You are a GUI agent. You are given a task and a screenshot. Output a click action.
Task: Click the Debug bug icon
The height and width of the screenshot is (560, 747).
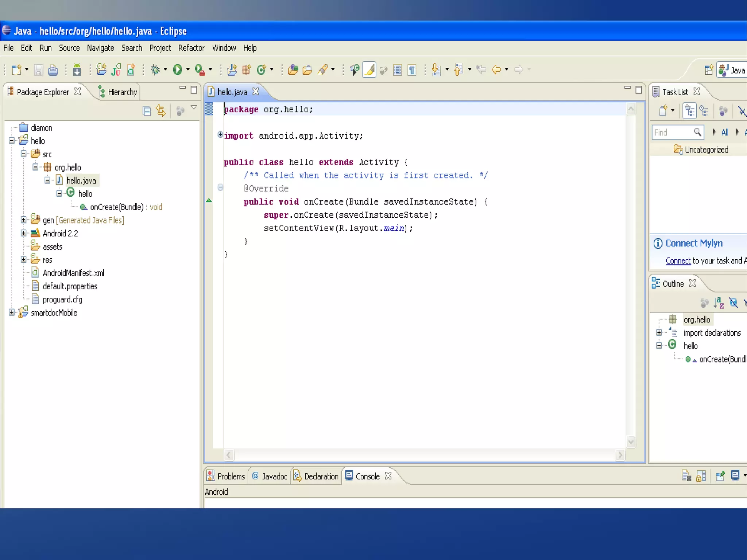pos(155,69)
